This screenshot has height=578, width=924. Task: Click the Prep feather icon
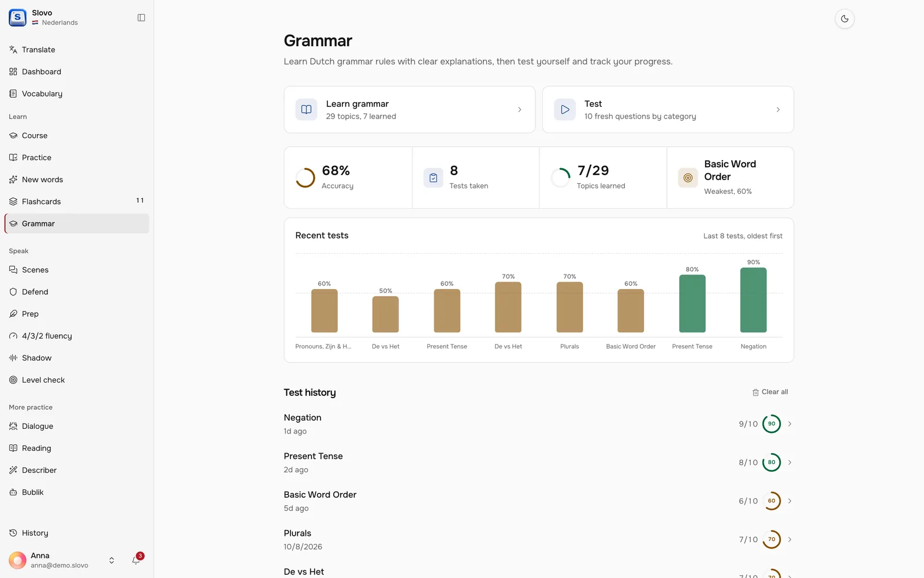[13, 314]
